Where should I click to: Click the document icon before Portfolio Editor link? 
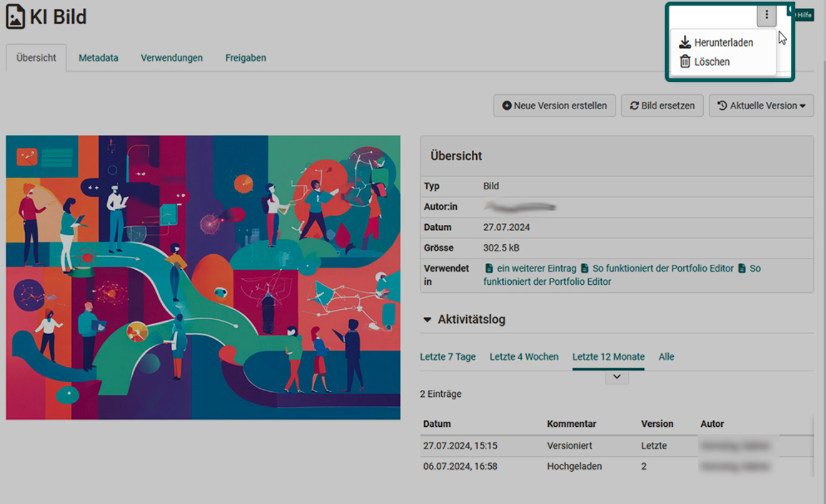583,268
